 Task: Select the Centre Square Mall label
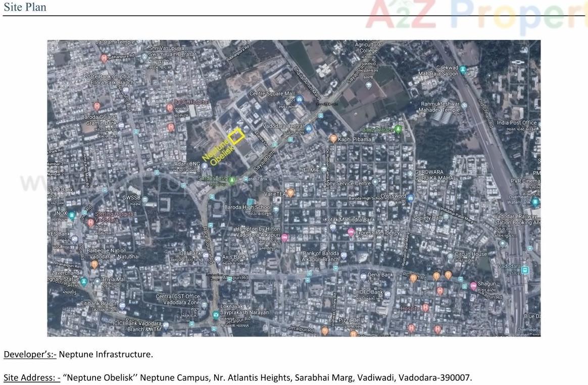point(273,94)
